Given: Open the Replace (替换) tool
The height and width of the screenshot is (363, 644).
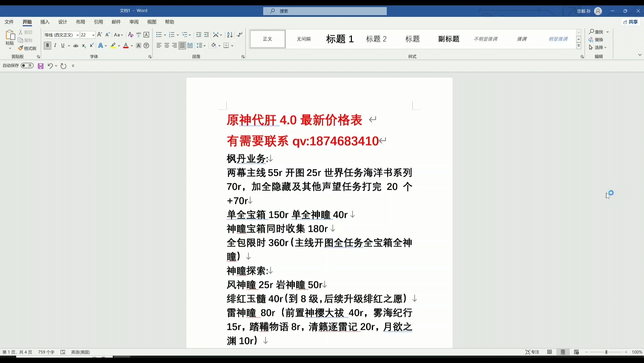Looking at the screenshot, I should coord(596,39).
